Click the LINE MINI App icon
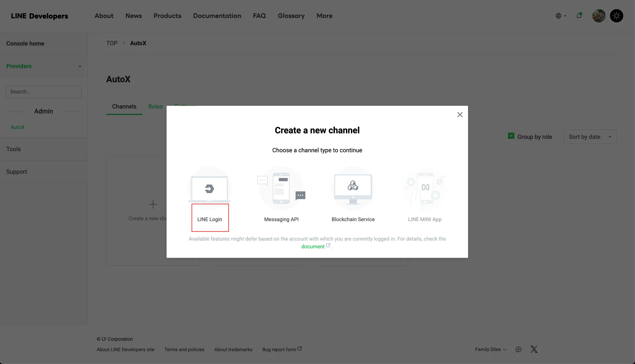The height and width of the screenshot is (364, 635). tap(424, 188)
